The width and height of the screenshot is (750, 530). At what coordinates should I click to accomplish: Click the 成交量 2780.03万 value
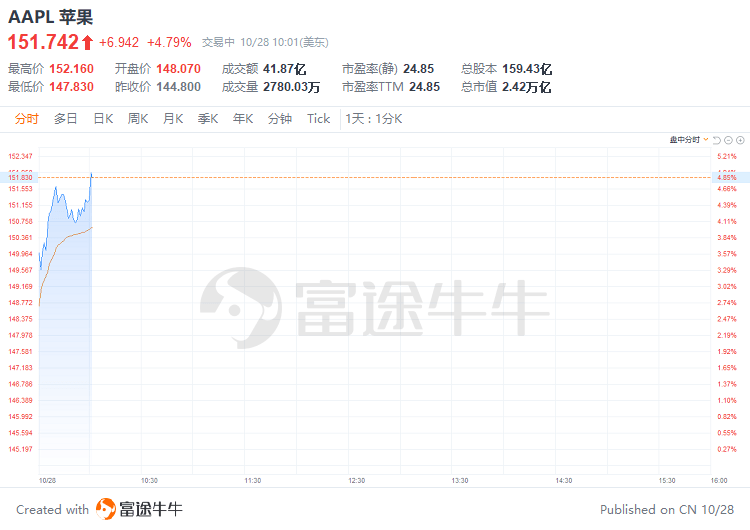291,87
